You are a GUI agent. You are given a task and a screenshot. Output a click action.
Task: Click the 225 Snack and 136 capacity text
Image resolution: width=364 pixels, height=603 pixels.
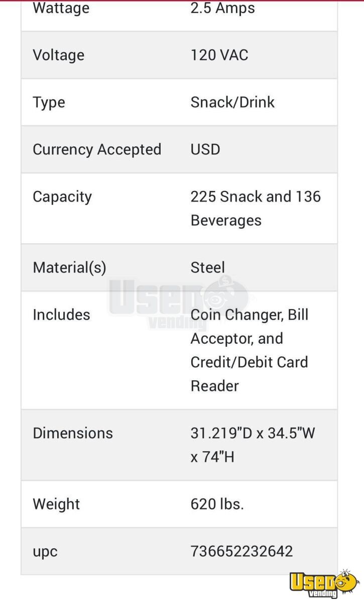click(x=256, y=196)
